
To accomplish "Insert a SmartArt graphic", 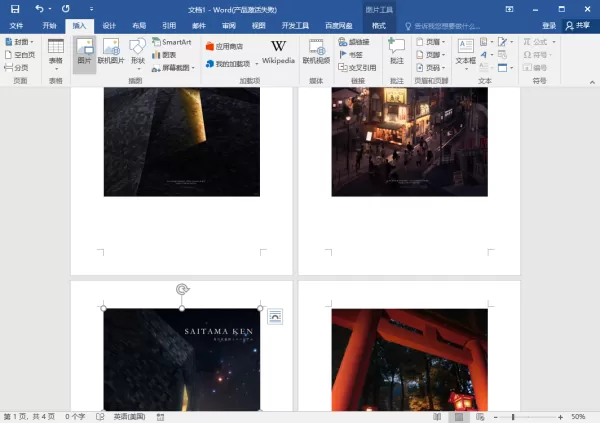I will pos(171,42).
